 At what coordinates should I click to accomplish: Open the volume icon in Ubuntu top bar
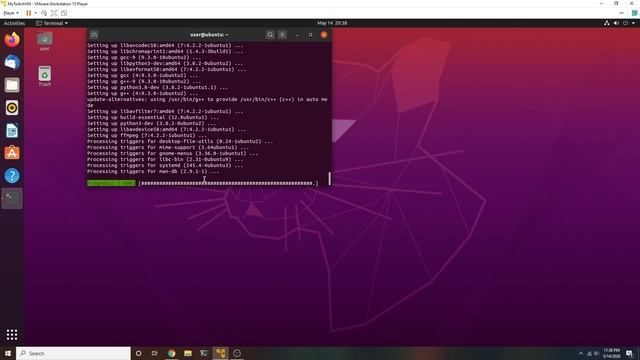tap(616, 23)
